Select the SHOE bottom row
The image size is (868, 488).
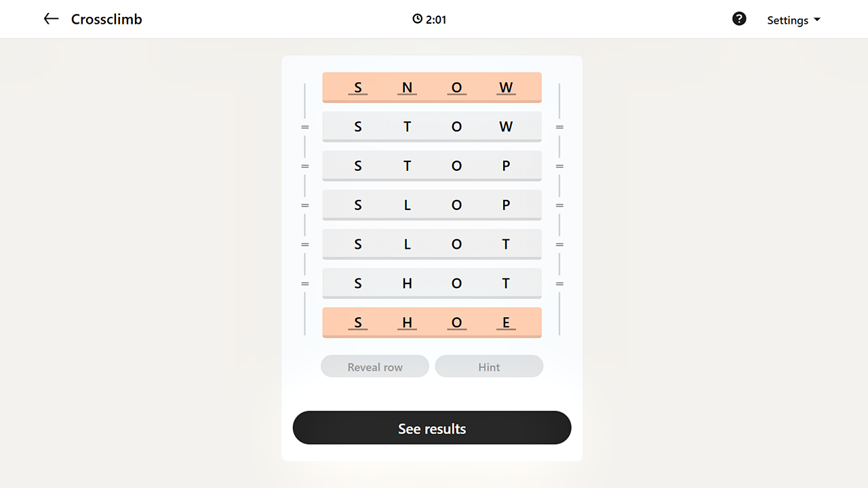(x=432, y=322)
